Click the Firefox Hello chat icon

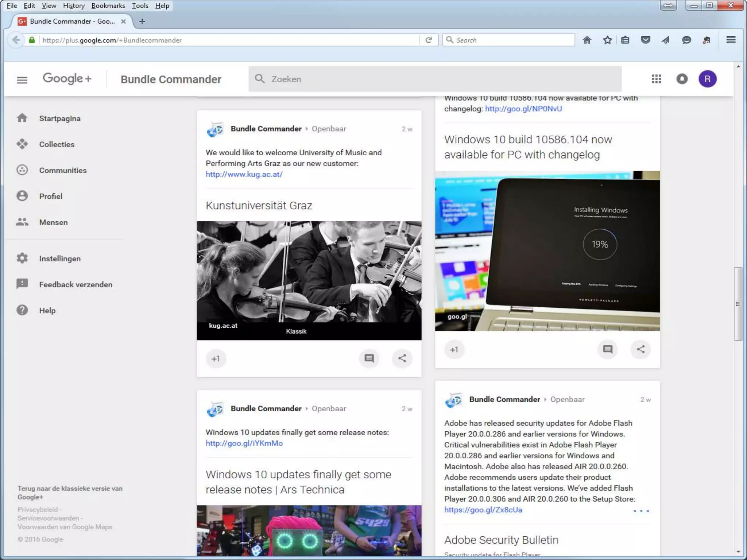point(686,40)
